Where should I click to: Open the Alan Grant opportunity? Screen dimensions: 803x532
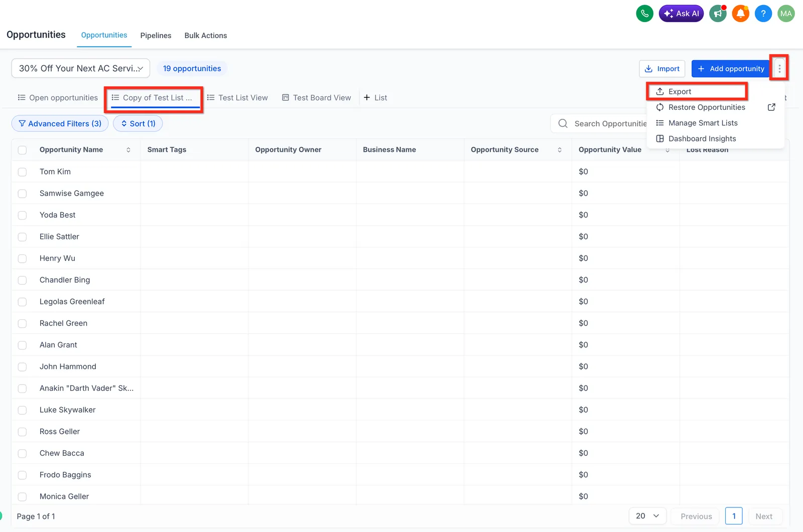pos(58,345)
